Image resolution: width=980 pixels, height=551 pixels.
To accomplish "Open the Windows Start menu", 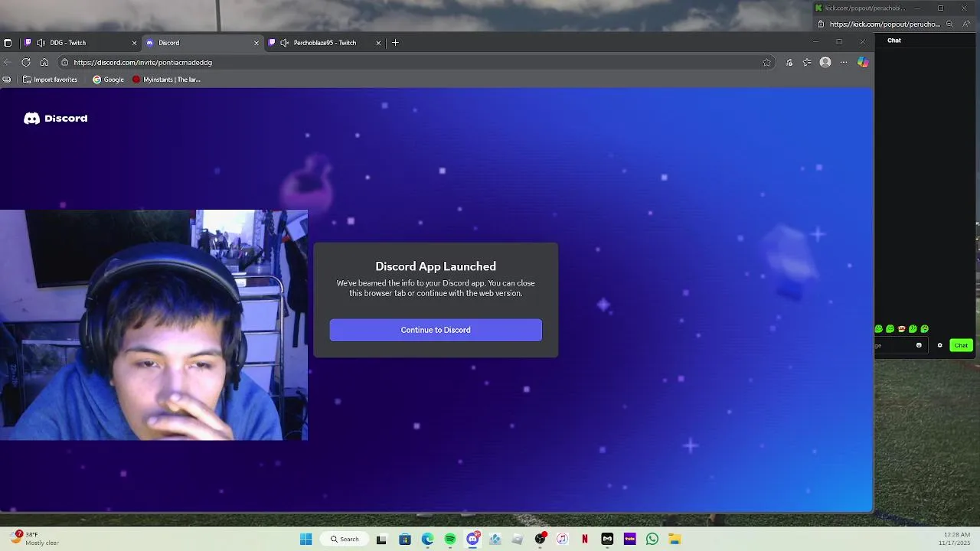I will point(305,539).
